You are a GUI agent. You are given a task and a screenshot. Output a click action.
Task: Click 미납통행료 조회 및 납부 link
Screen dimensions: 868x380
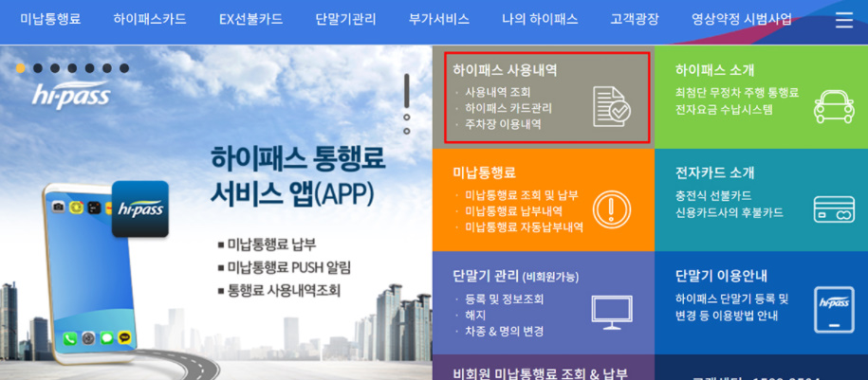[522, 195]
